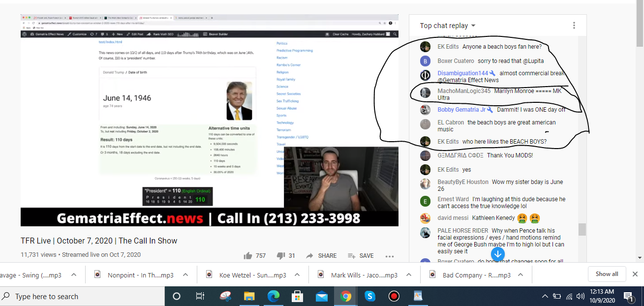Expand options chevron for Bad Company mp3
The height and width of the screenshot is (306, 644).
(x=521, y=275)
